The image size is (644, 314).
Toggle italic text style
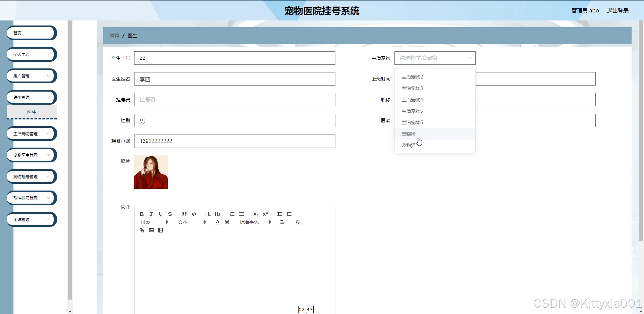click(151, 214)
